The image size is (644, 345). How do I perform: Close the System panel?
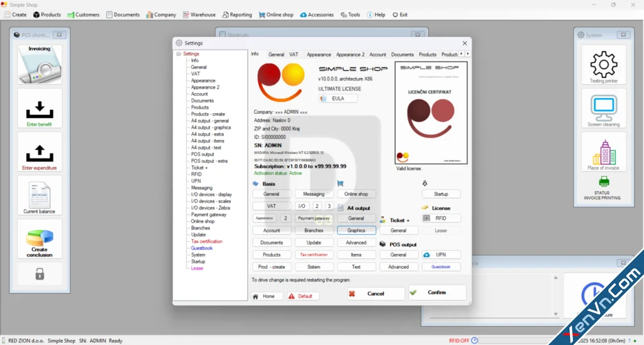pyautogui.click(x=623, y=35)
